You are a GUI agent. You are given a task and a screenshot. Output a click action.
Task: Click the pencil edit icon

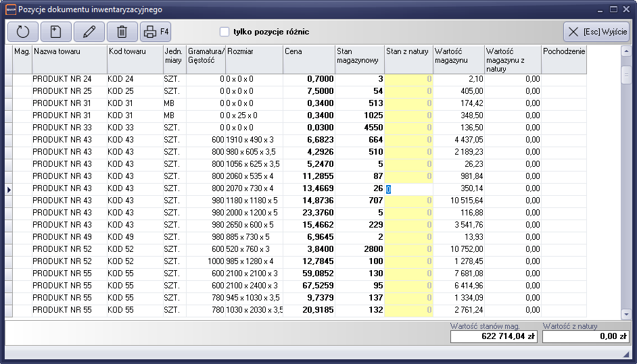(x=89, y=32)
